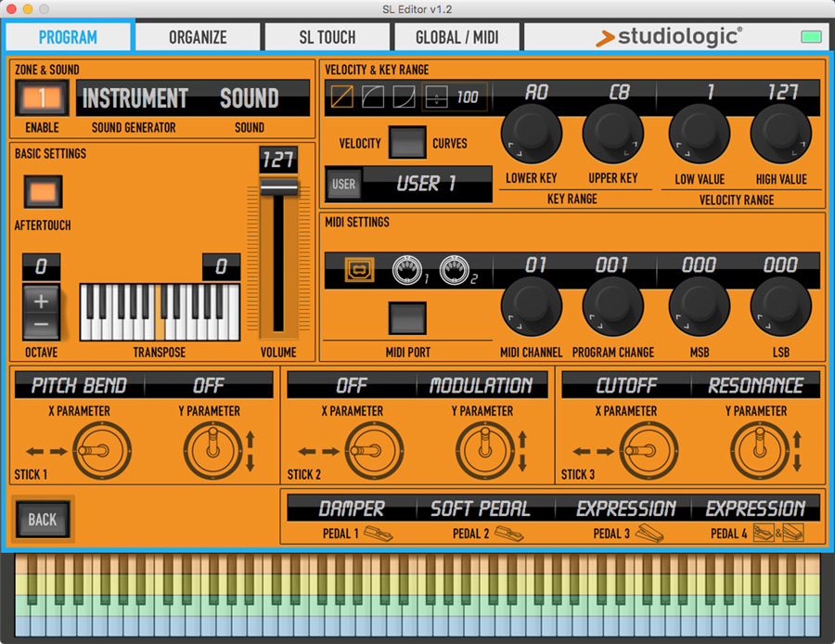835x644 pixels.
Task: Select MIDI DIN port 1 icon
Action: pos(407,269)
